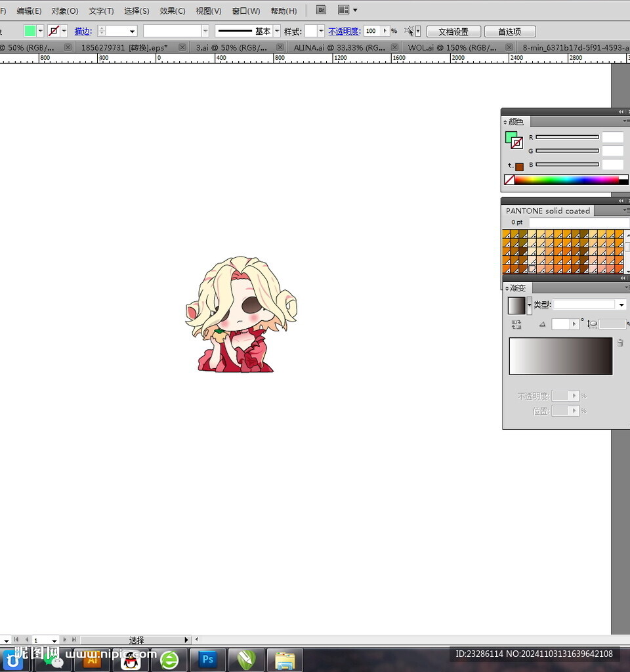
Task: Open the 窗口(W) menu
Action: point(246,10)
